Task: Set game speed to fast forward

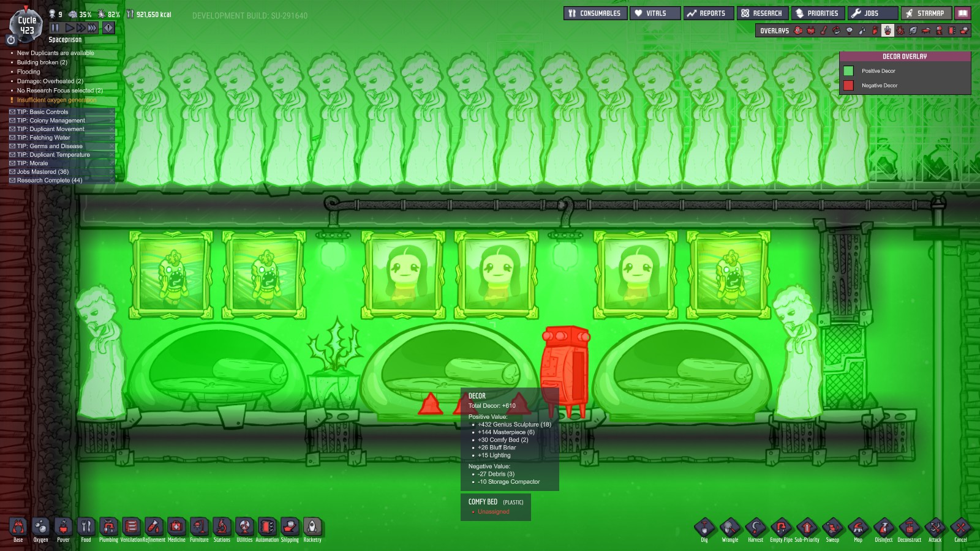Action: coord(80,28)
